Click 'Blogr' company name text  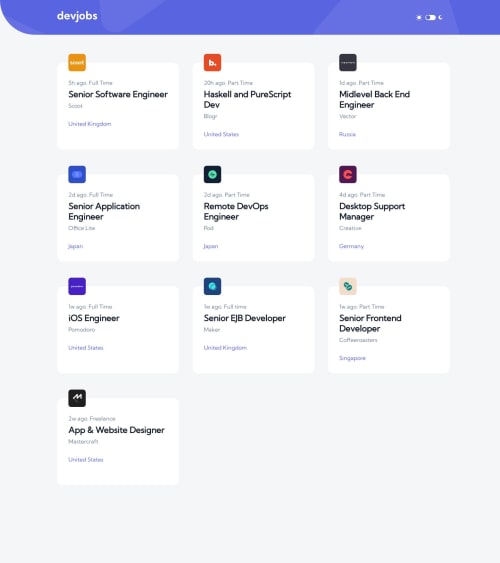pos(210,116)
